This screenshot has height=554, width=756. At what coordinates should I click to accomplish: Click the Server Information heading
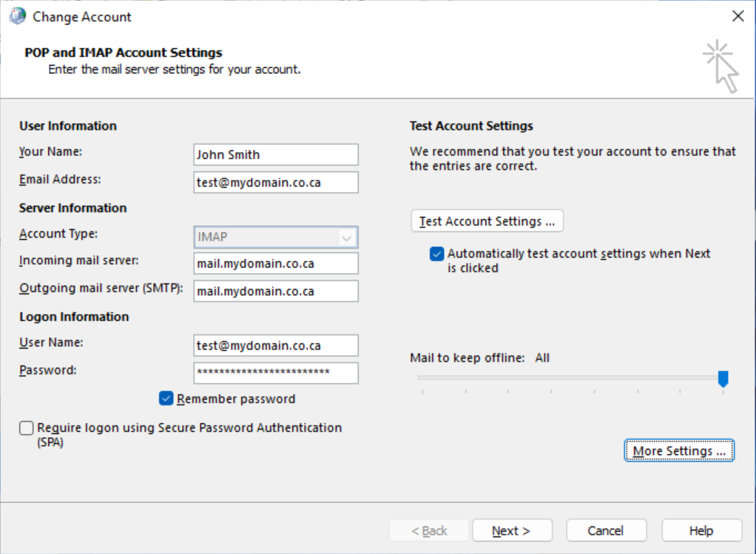[x=72, y=208]
